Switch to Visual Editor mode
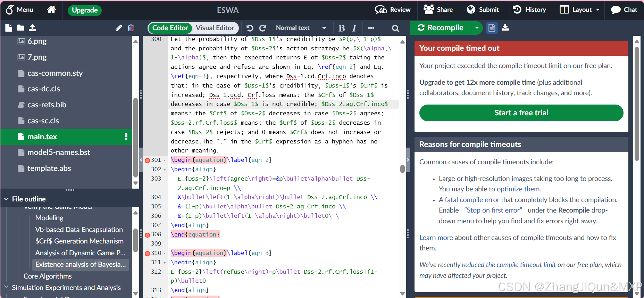644x298 pixels. click(x=215, y=28)
